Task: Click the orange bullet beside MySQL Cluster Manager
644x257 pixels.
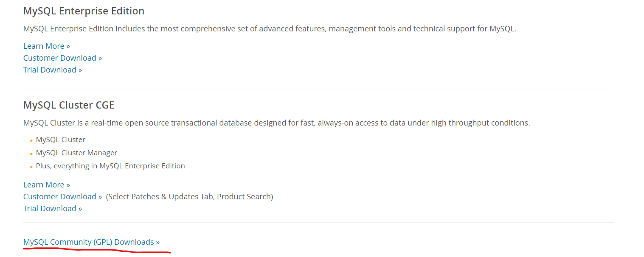Action: [31, 154]
